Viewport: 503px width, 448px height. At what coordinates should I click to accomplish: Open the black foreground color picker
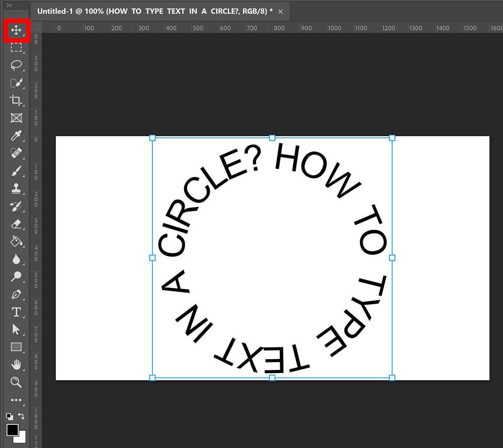(13, 430)
